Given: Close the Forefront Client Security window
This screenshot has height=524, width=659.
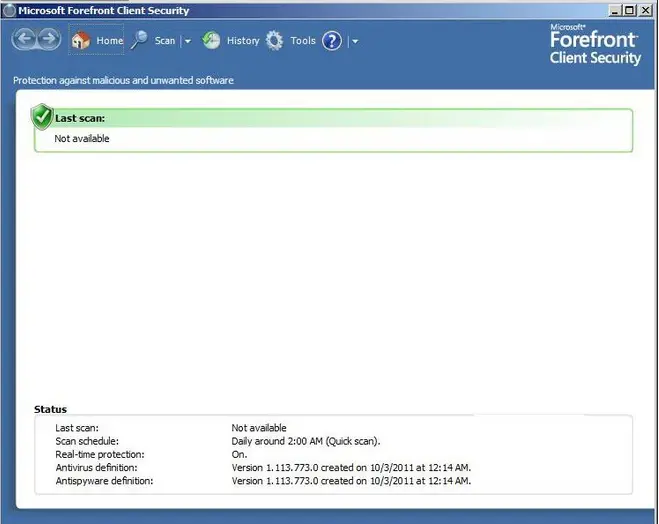Looking at the screenshot, I should coord(646,11).
